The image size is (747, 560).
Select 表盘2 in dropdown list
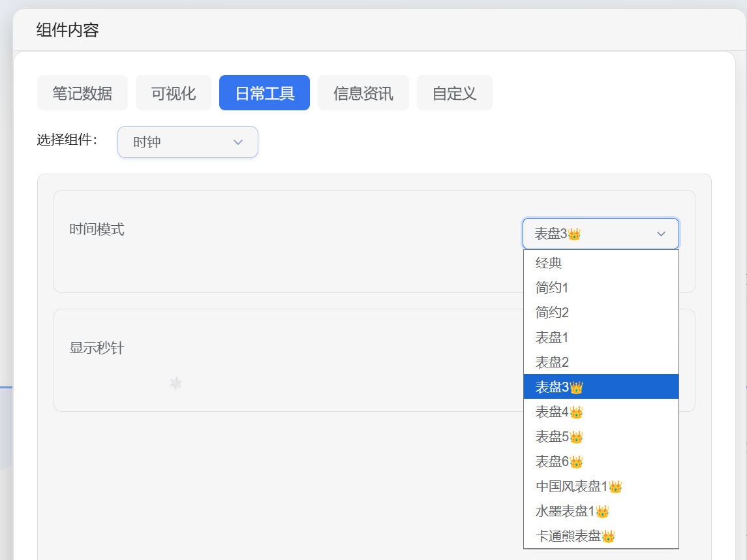(601, 362)
